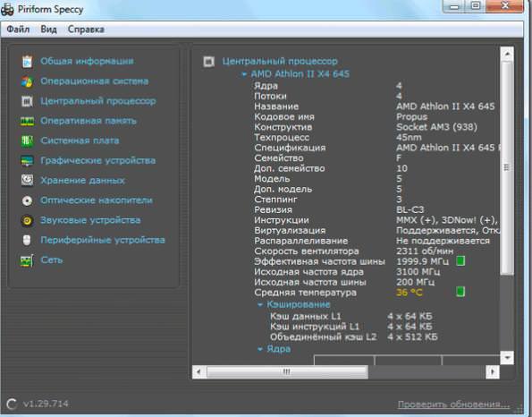Click the Объединённый кэш L2 row
Screen dimensions: 532x417
pyautogui.click(x=353, y=336)
